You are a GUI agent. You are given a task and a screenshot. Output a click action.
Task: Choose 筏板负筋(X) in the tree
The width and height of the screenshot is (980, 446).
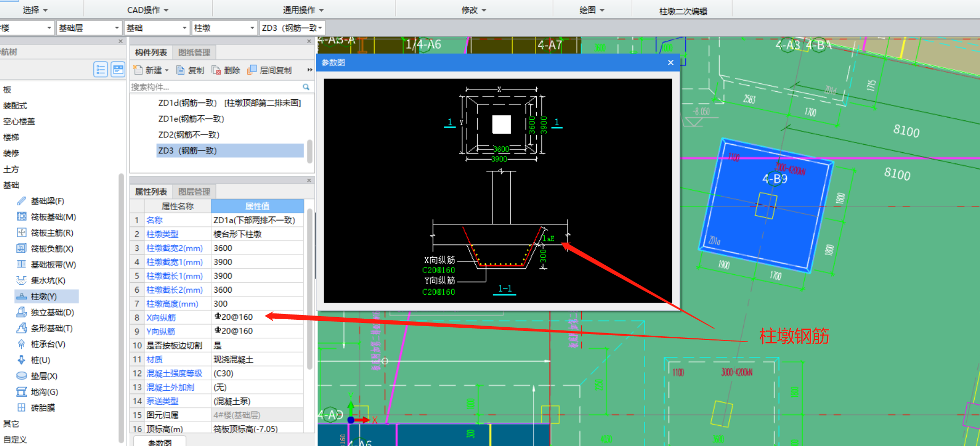coord(46,249)
